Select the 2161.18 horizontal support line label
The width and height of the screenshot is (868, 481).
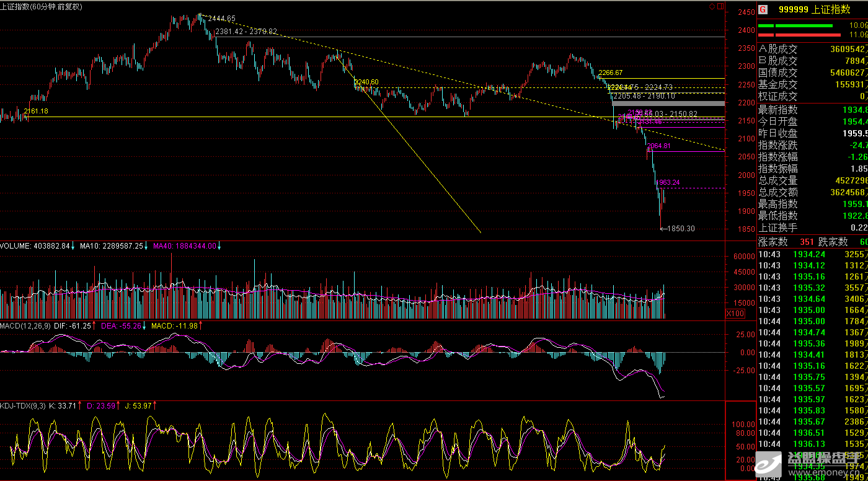(x=36, y=111)
